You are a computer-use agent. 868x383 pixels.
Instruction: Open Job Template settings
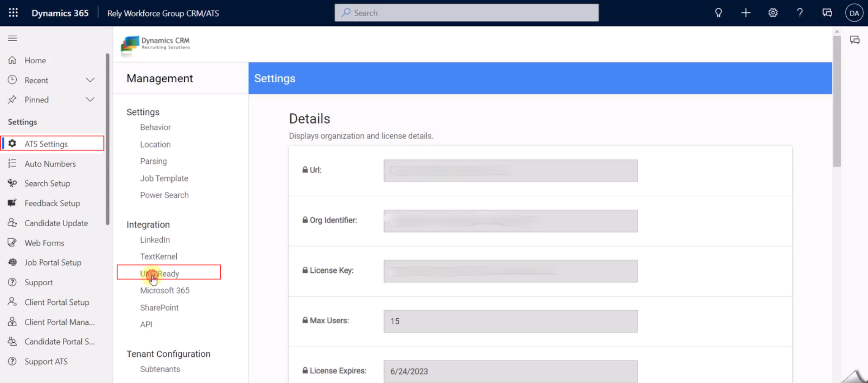tap(164, 179)
